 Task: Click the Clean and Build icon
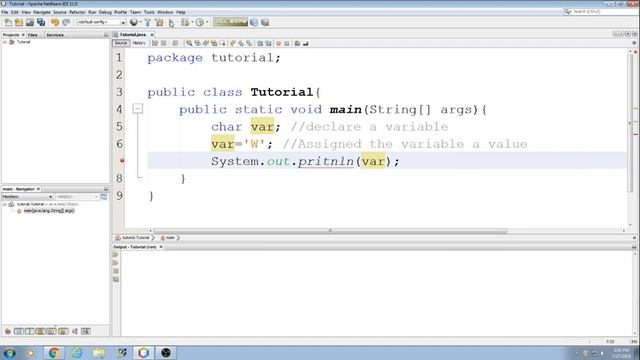(159, 22)
